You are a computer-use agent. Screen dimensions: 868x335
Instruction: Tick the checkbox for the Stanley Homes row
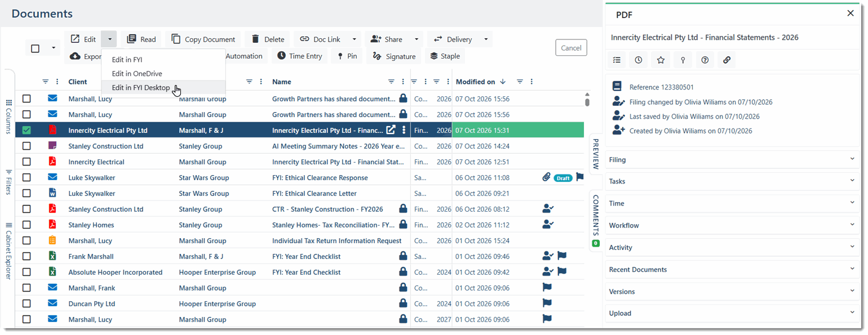pyautogui.click(x=26, y=225)
